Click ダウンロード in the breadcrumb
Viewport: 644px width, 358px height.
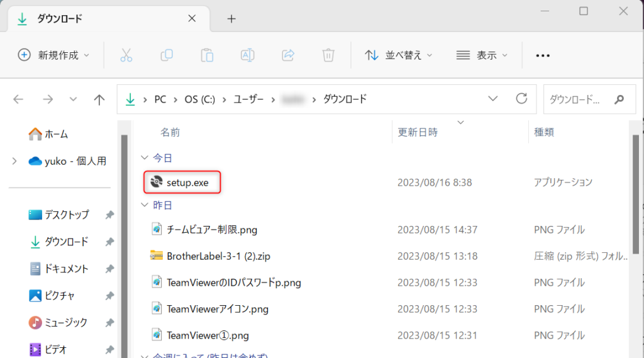[x=345, y=99]
